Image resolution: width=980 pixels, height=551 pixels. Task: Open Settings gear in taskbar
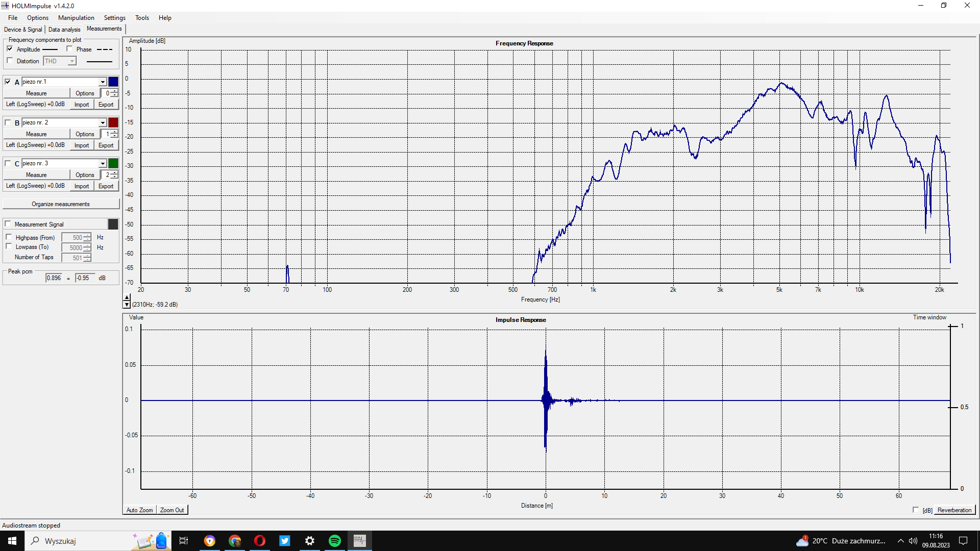coord(310,541)
